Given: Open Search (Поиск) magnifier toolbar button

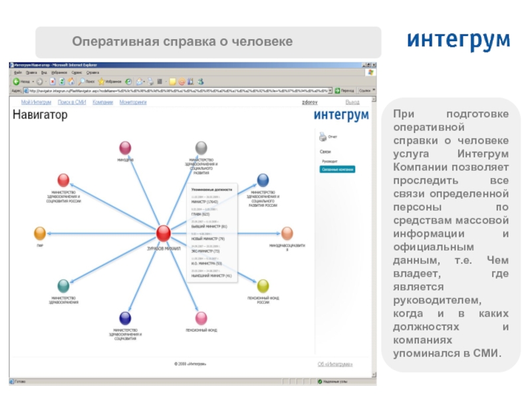Looking at the screenshot, I should click(x=86, y=81).
